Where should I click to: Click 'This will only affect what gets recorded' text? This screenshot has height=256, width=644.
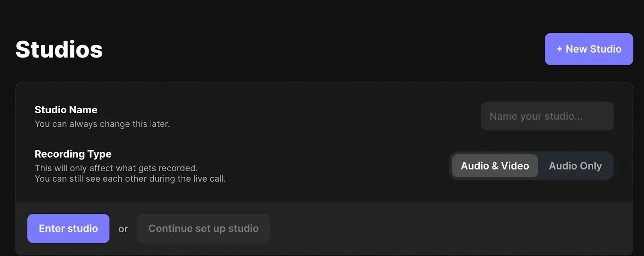(116, 168)
